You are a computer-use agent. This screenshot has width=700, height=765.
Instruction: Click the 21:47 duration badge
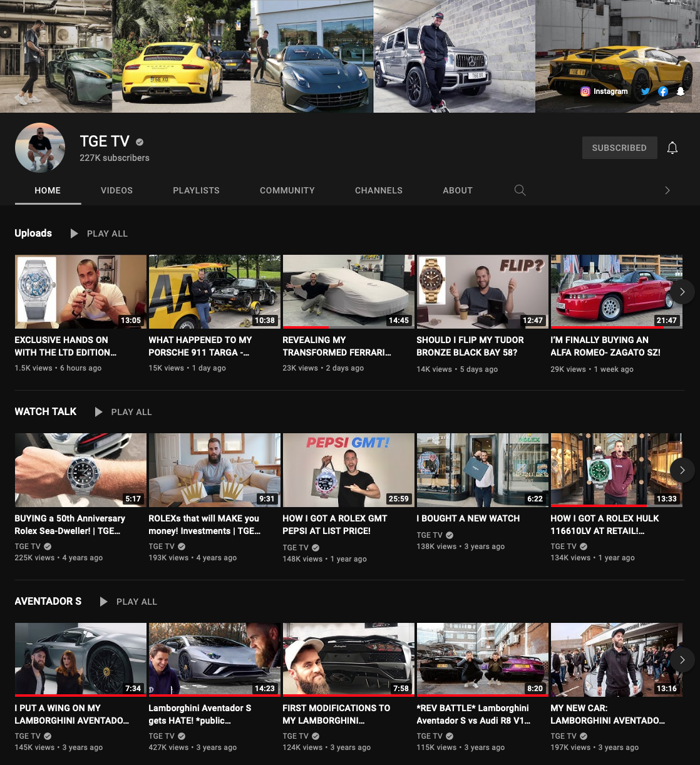tap(667, 321)
